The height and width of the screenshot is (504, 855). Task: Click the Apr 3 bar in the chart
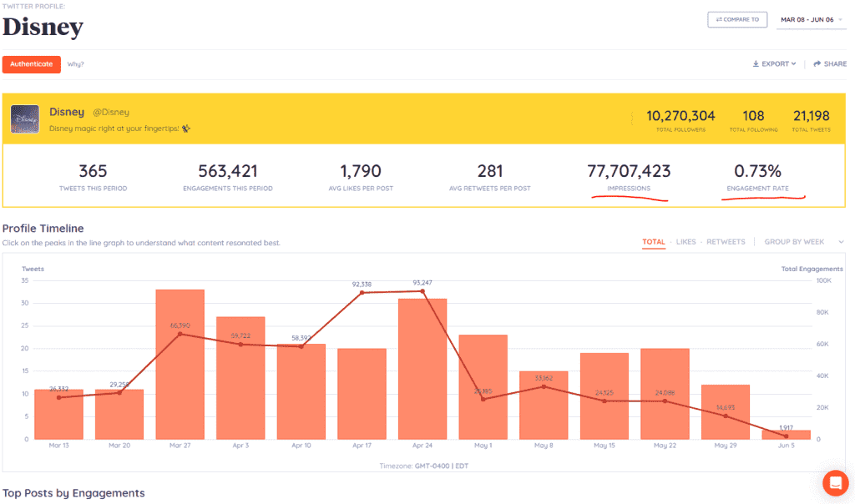240,378
